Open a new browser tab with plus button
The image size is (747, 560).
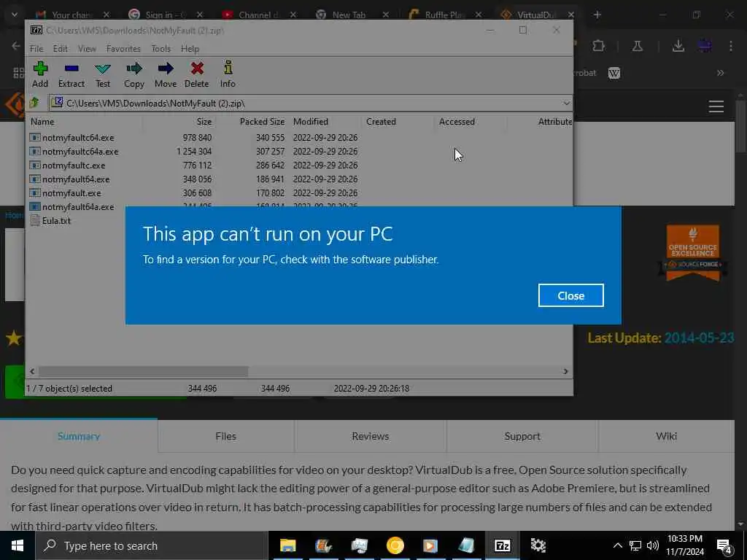pos(597,15)
